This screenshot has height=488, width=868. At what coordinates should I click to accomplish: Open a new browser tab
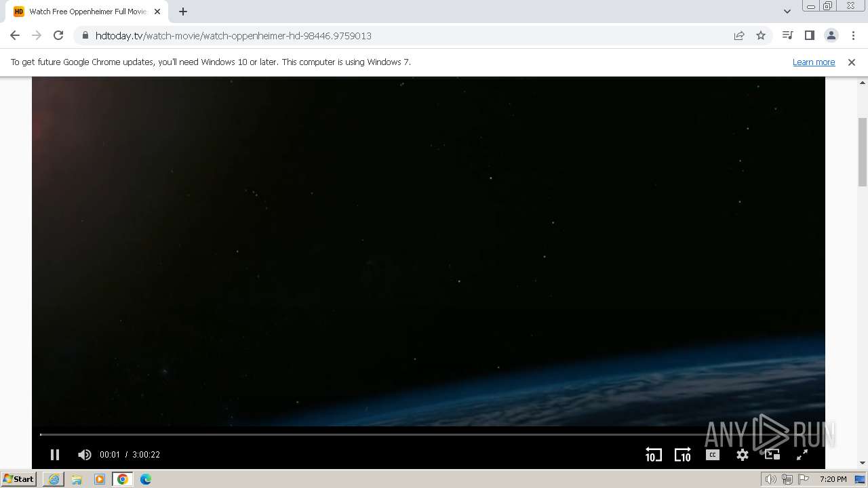click(183, 12)
